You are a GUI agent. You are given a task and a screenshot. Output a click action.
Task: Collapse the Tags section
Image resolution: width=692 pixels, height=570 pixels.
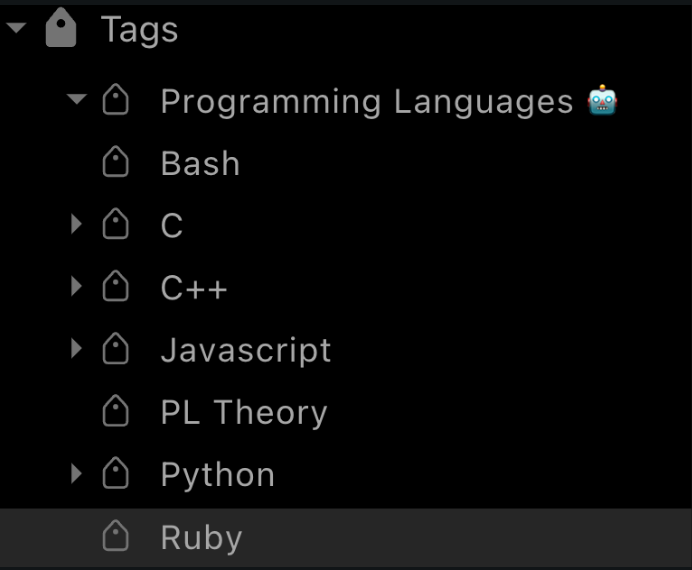(16, 29)
